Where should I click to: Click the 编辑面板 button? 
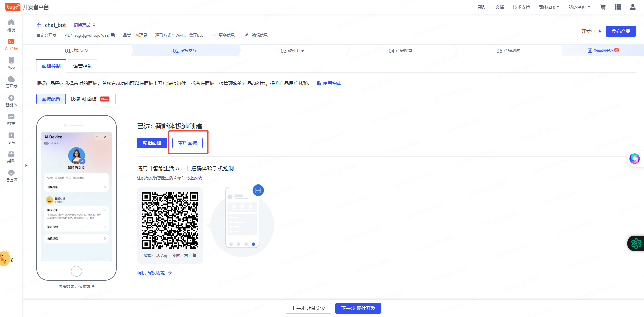click(x=152, y=143)
